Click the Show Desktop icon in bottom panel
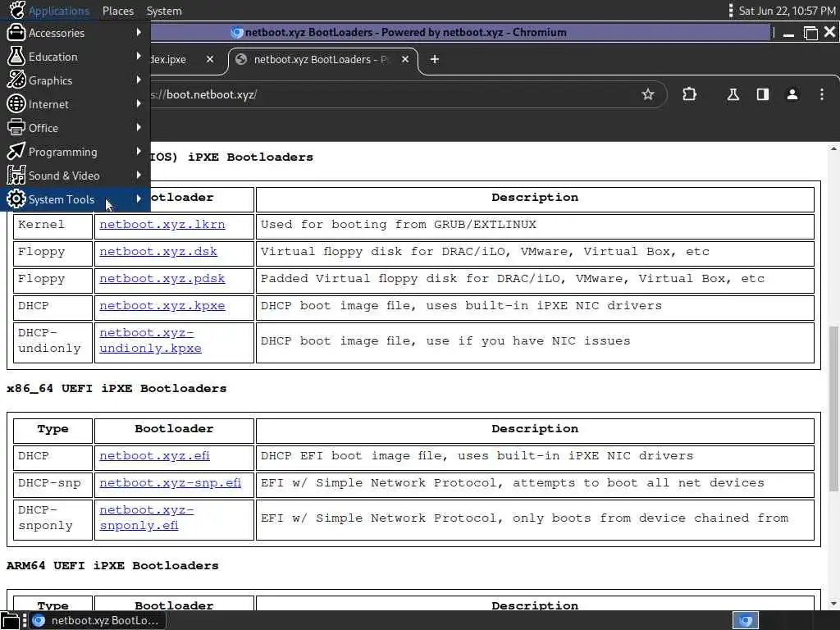840x630 pixels. pyautogui.click(x=10, y=620)
